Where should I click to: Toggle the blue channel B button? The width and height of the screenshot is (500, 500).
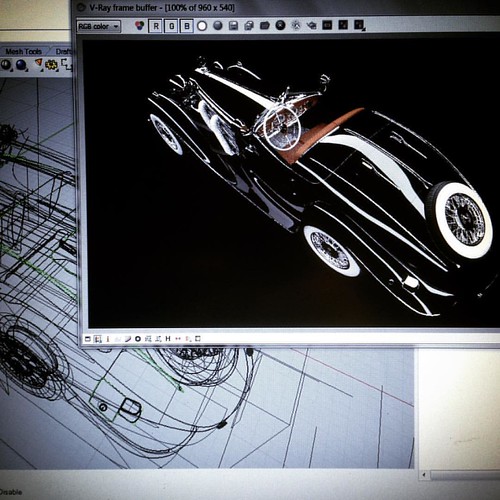pos(187,26)
